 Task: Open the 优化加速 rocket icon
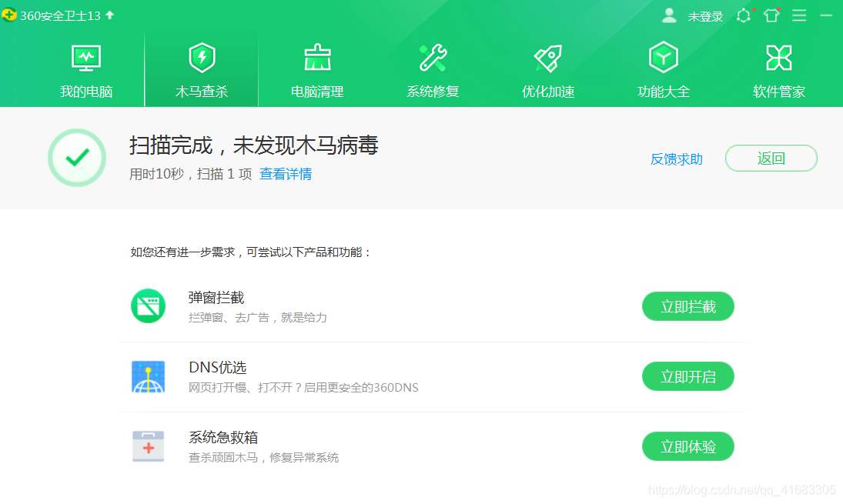pyautogui.click(x=548, y=58)
